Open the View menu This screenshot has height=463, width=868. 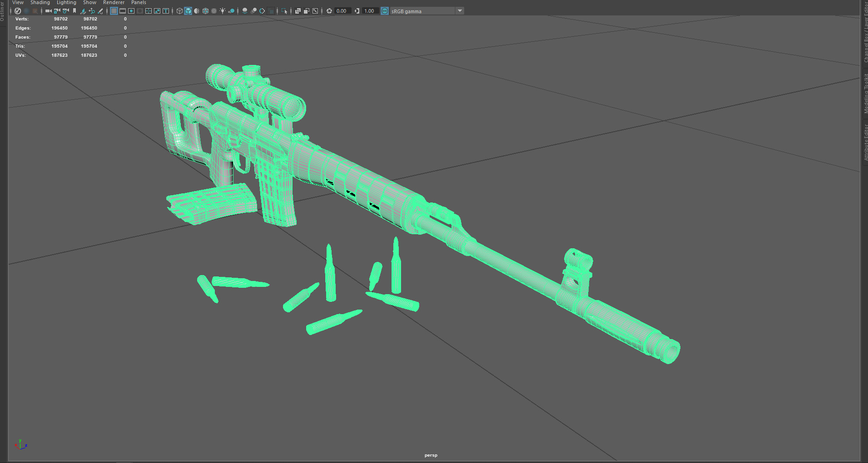18,3
